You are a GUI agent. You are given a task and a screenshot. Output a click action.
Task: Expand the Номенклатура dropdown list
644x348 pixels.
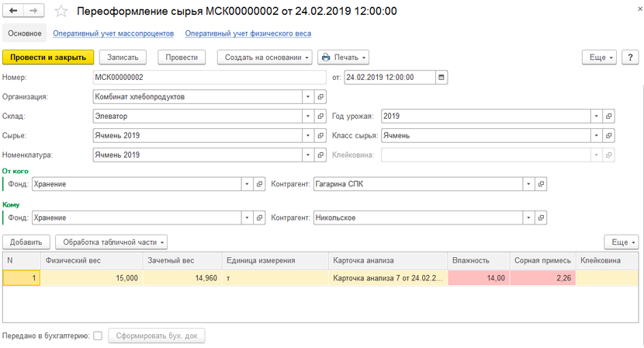coord(308,155)
